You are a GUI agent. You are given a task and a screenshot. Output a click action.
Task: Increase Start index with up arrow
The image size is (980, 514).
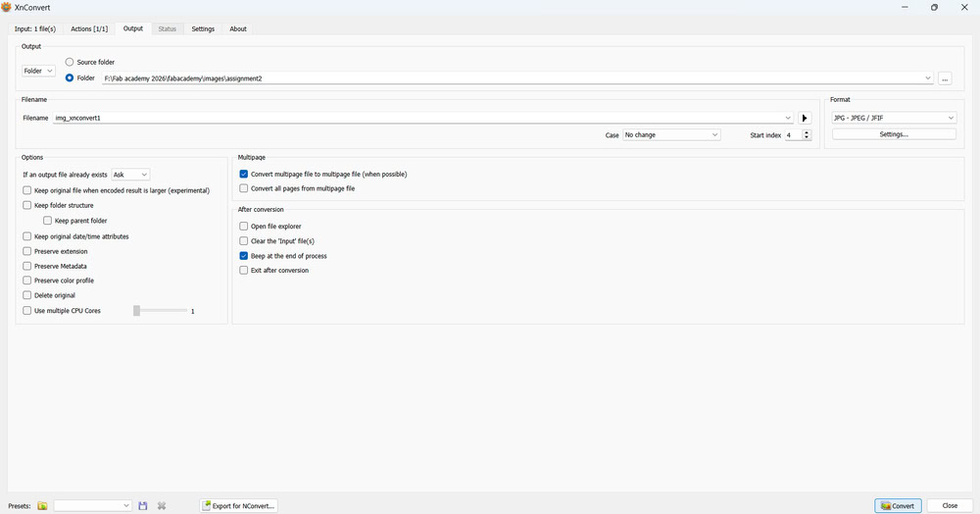807,132
